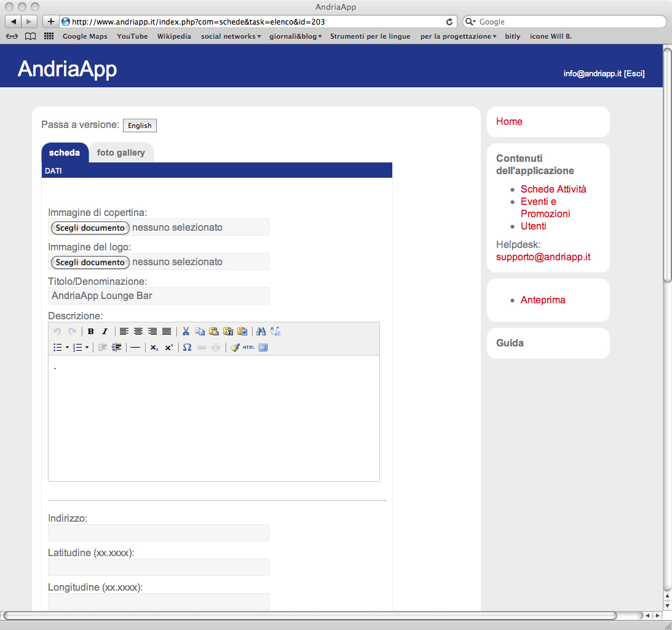The width and height of the screenshot is (672, 630).
Task: Open the giornali&blog bookmarks folder
Action: (x=295, y=36)
